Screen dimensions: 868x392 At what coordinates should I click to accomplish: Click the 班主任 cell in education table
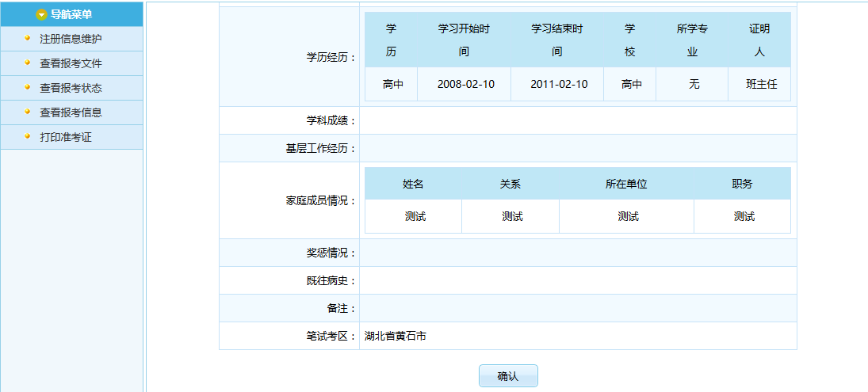click(759, 84)
